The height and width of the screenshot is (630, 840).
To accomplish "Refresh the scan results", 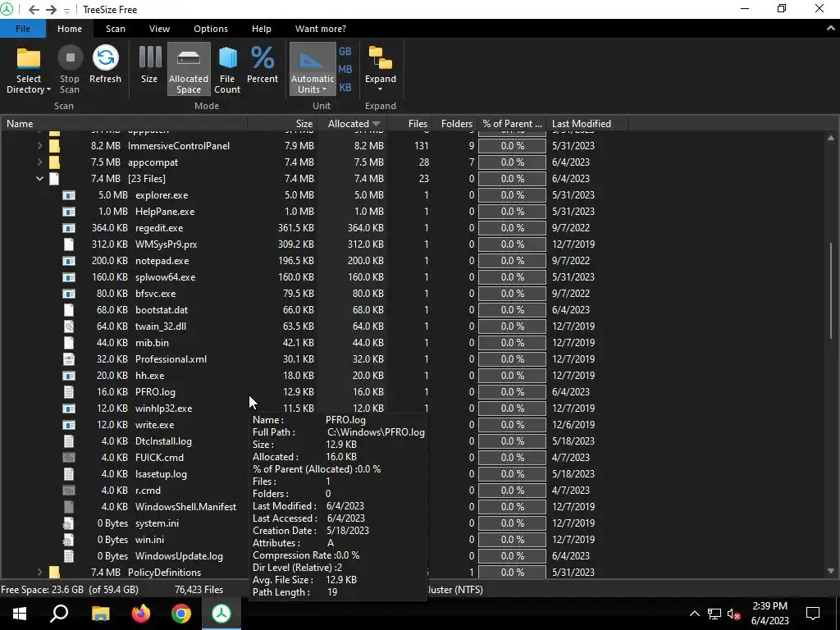I will 105,66.
